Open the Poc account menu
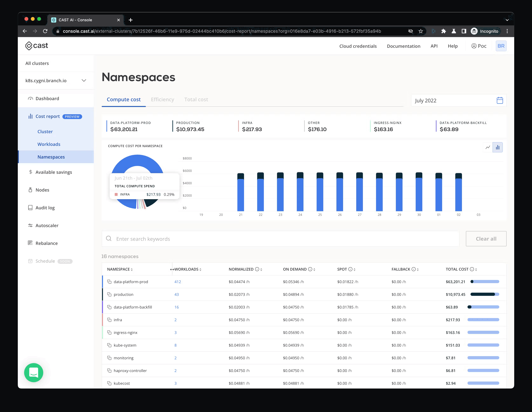532x412 pixels. [x=479, y=46]
